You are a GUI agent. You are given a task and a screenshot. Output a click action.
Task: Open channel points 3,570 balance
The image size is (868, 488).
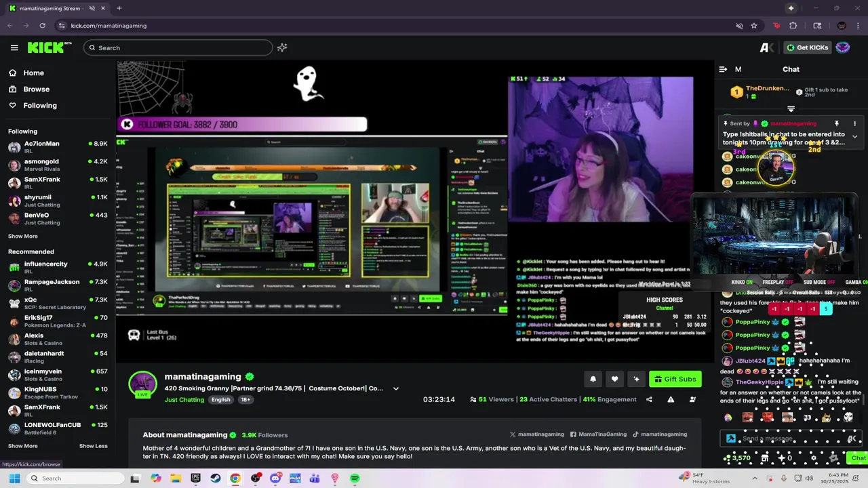tap(737, 458)
